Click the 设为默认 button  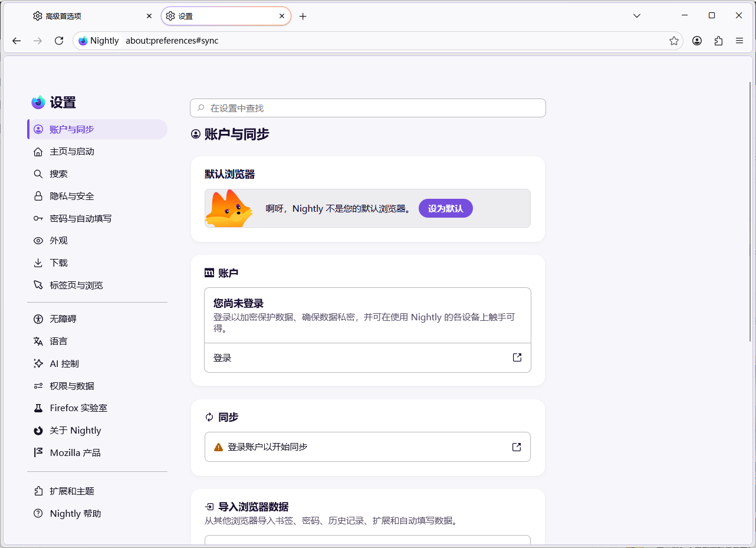click(446, 208)
